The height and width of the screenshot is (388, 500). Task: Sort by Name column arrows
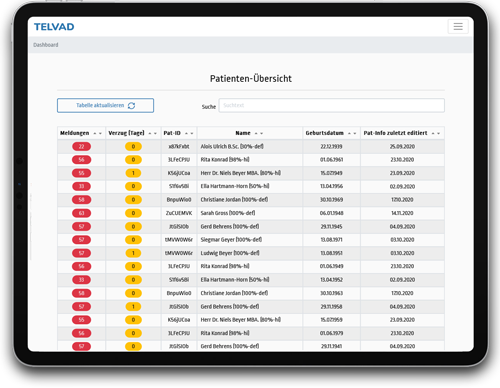click(259, 133)
